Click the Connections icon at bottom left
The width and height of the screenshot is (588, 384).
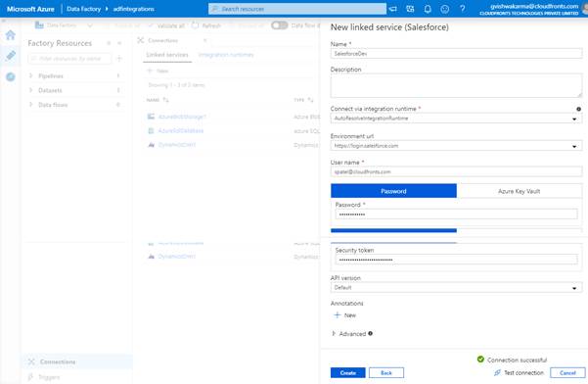coord(31,361)
